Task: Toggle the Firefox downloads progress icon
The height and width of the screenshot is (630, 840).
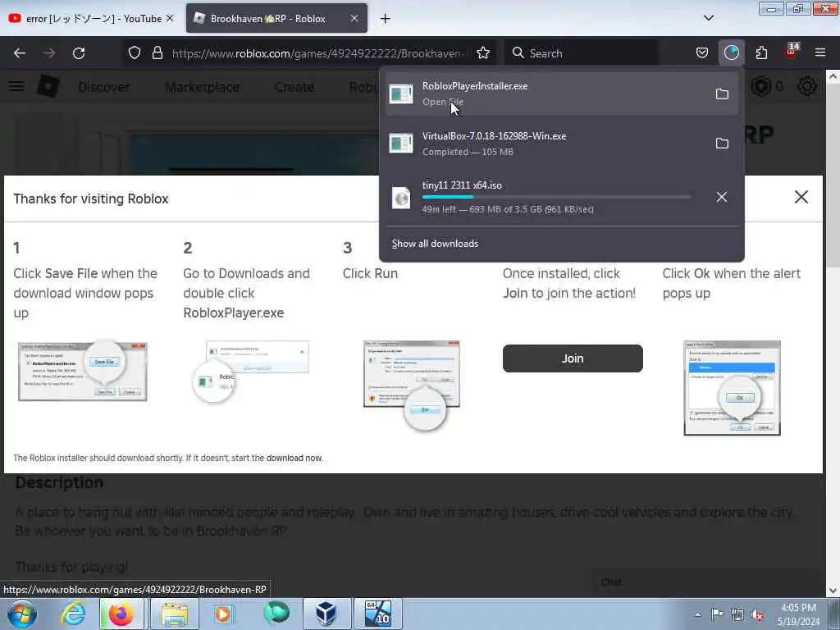Action: click(731, 53)
